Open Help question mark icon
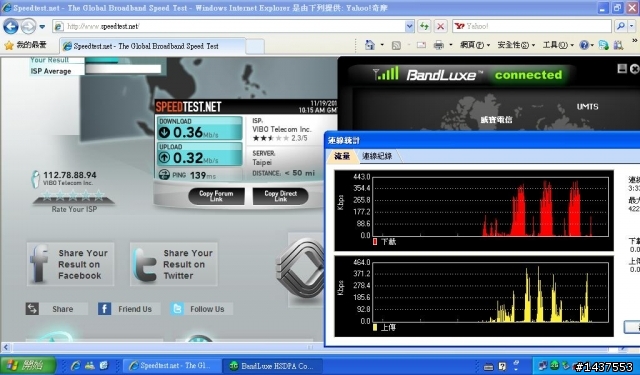 coord(584,45)
